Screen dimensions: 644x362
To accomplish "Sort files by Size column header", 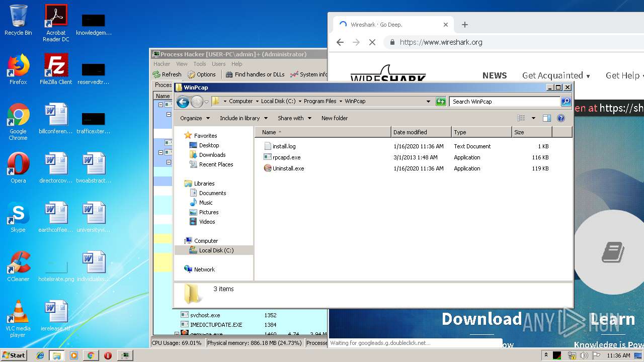I will 532,132.
